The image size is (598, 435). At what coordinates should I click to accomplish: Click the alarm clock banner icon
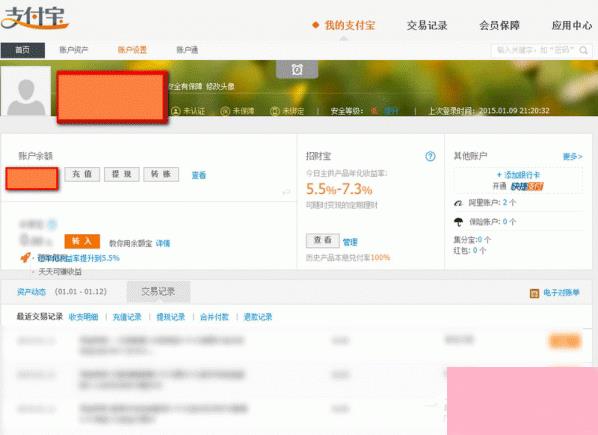pos(297,70)
